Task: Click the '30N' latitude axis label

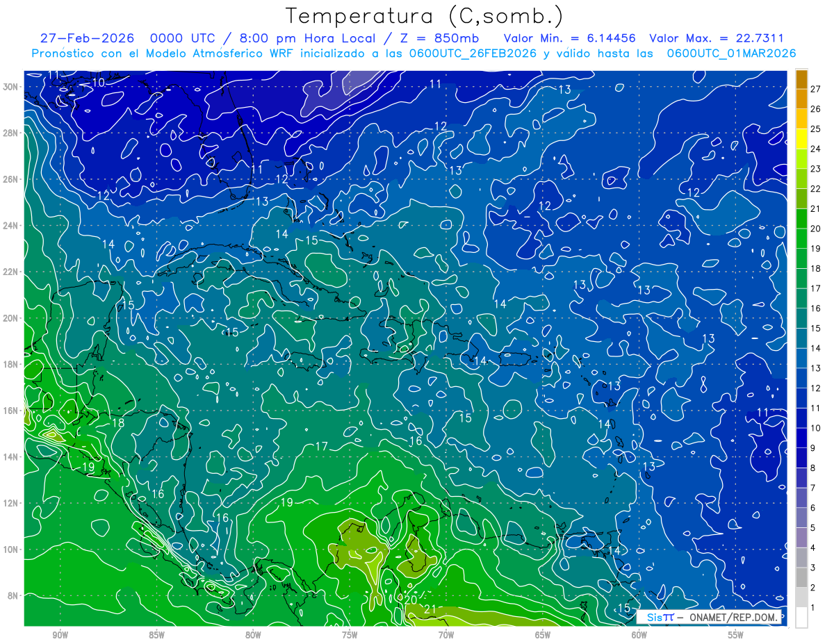Action: (12, 87)
